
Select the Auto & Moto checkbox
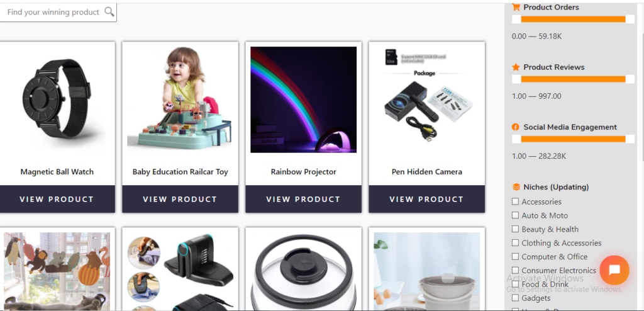click(515, 215)
